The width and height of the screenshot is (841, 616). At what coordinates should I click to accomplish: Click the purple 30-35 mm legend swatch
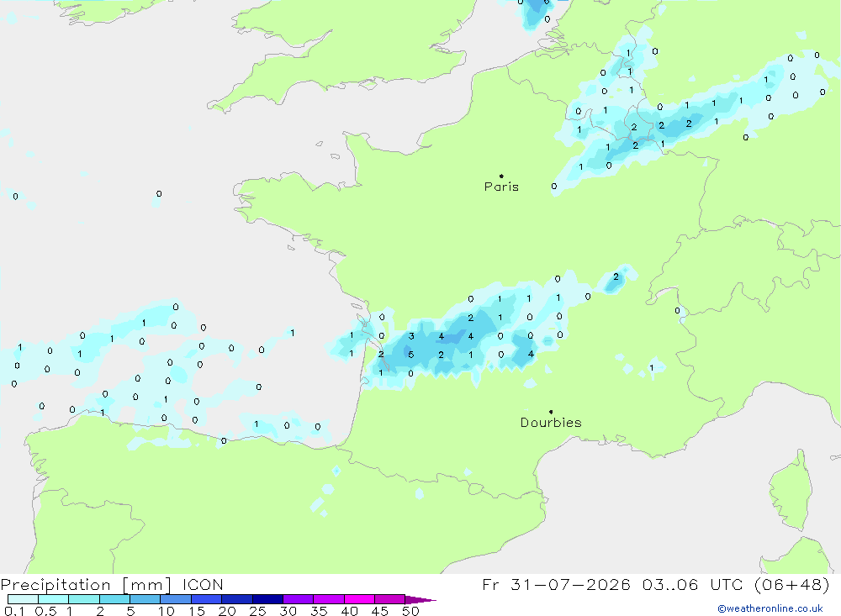299,599
